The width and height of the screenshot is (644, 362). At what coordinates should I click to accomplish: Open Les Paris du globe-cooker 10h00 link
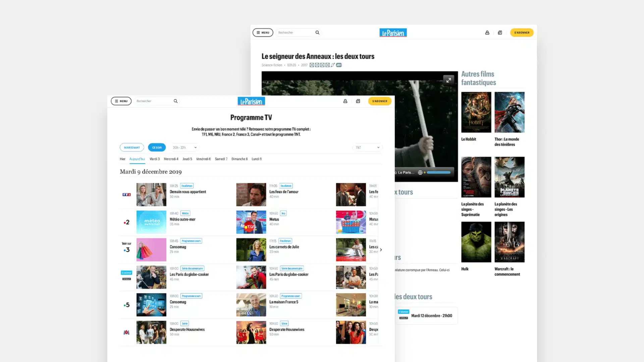189,274
